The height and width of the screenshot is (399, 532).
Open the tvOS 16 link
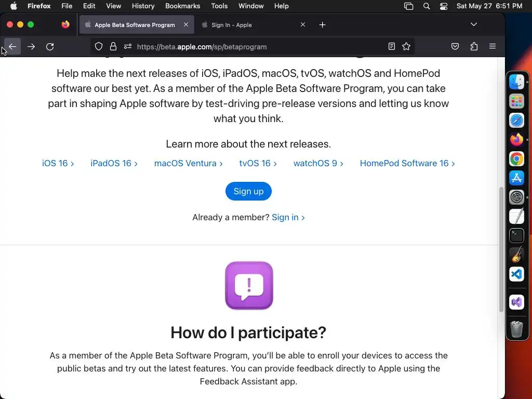(x=258, y=163)
